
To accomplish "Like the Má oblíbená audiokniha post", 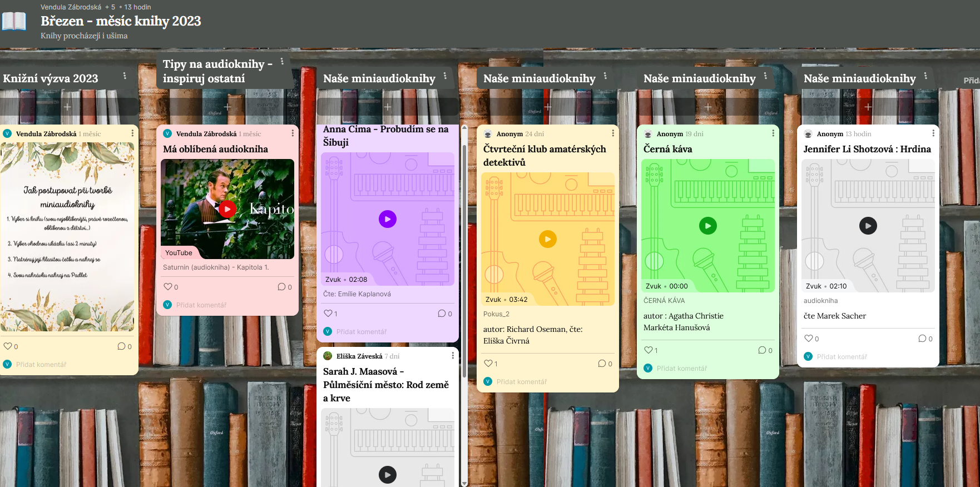I will click(167, 287).
